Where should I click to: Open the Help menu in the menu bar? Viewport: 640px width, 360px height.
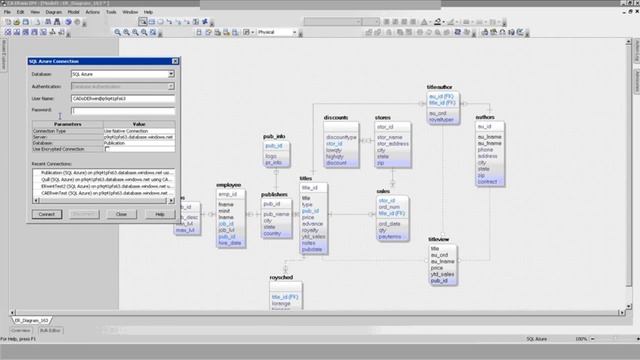click(148, 12)
